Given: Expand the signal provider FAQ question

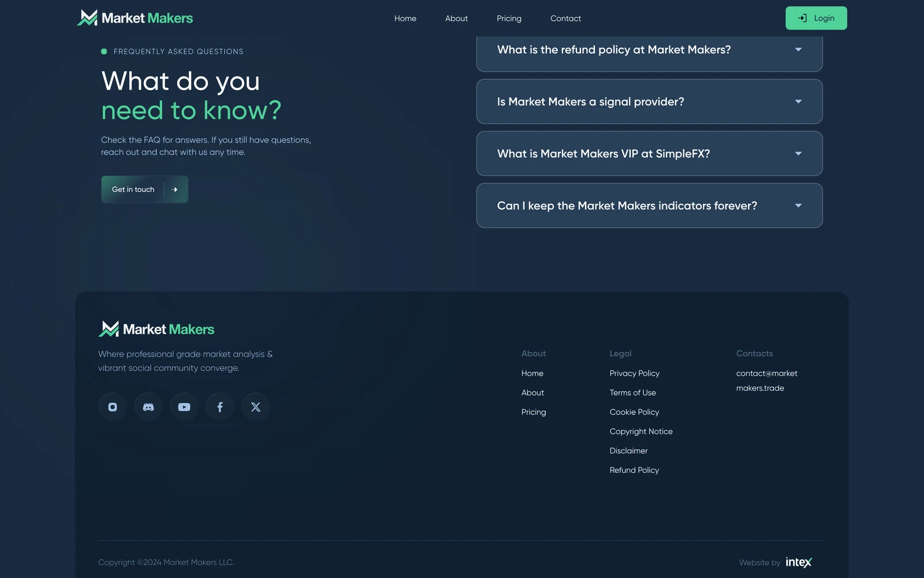Looking at the screenshot, I should tap(649, 102).
